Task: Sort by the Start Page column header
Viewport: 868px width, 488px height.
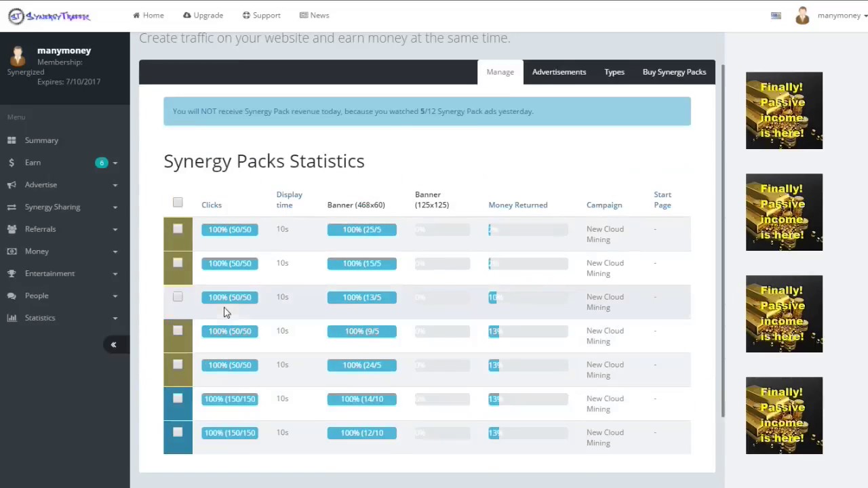Action: click(x=663, y=200)
